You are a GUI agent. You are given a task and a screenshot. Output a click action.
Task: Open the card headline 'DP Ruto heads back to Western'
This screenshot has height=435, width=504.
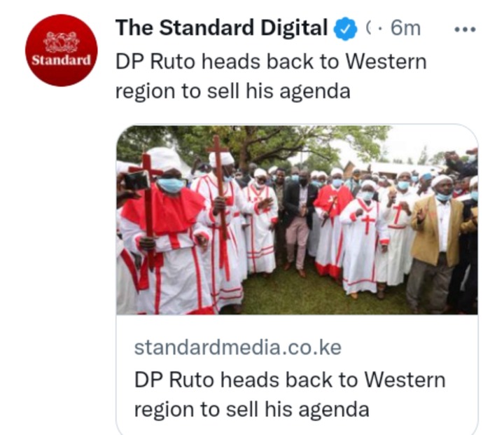[x=290, y=380]
